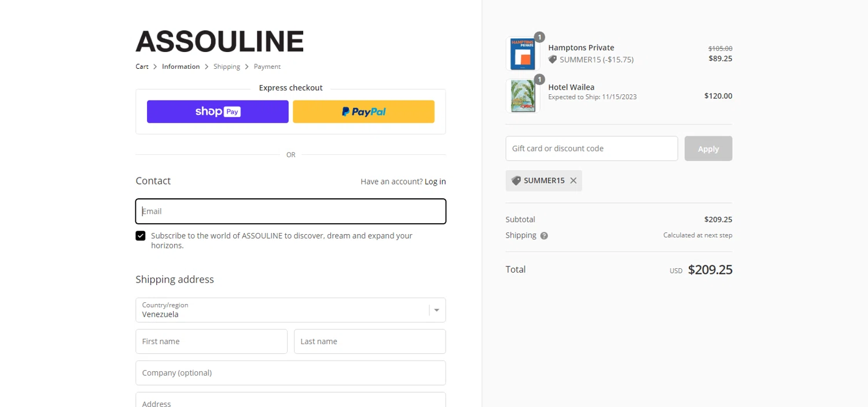Open the Hamptons Private book thumbnail
This screenshot has height=407, width=868.
[523, 54]
